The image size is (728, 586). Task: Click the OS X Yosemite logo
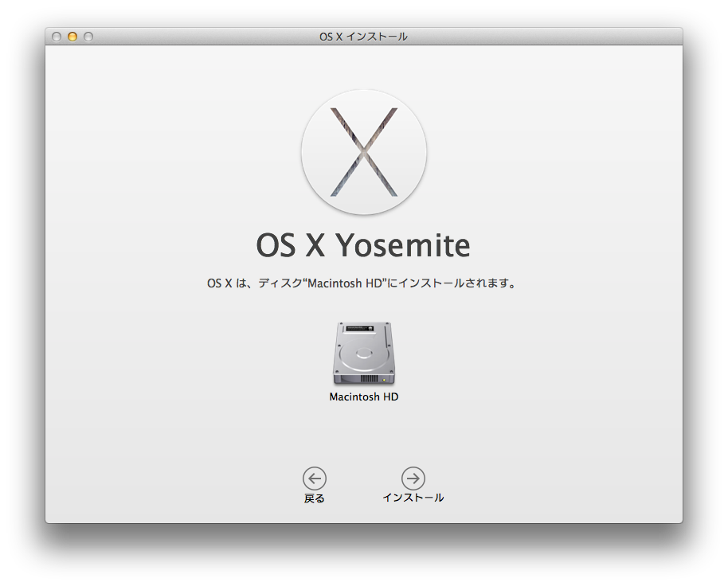[x=363, y=152]
